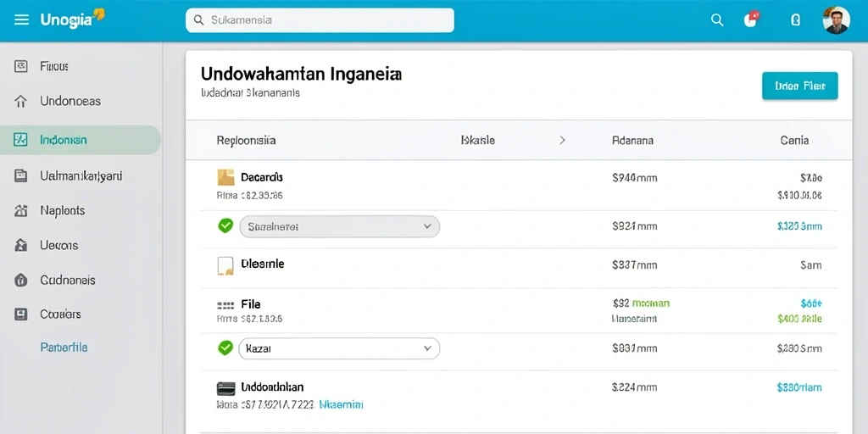868x434 pixels.
Task: Open Naploots in the sidebar
Action: [63, 211]
